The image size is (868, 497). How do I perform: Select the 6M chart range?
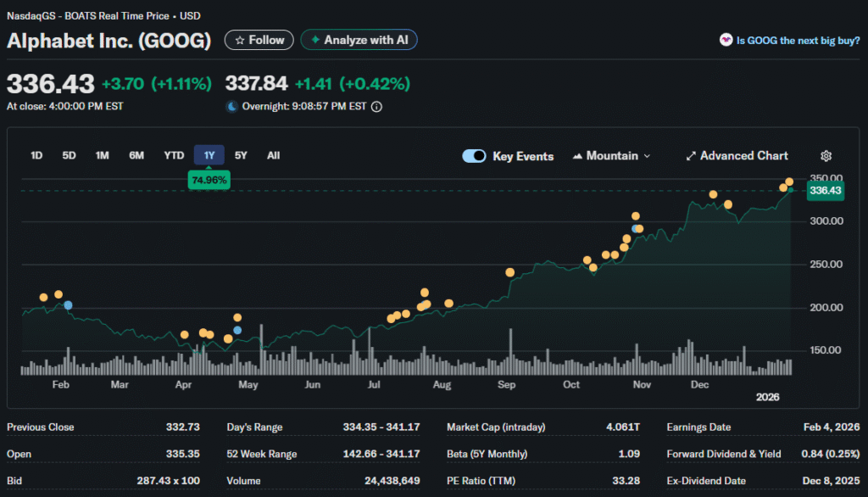coord(136,155)
